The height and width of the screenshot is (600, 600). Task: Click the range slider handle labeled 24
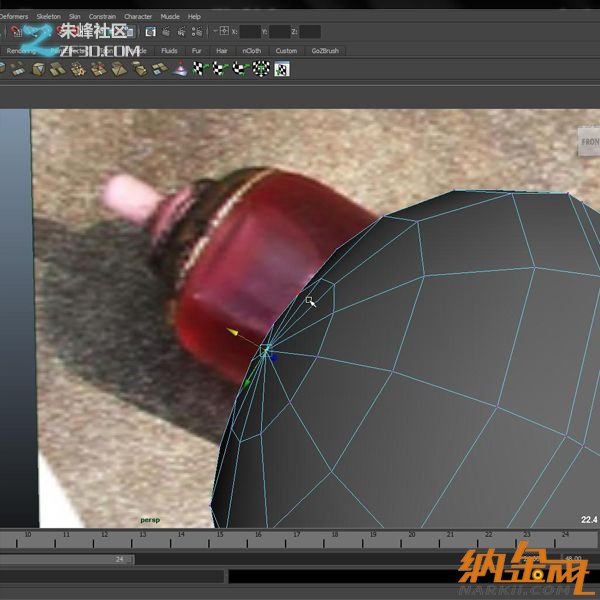[x=120, y=559]
